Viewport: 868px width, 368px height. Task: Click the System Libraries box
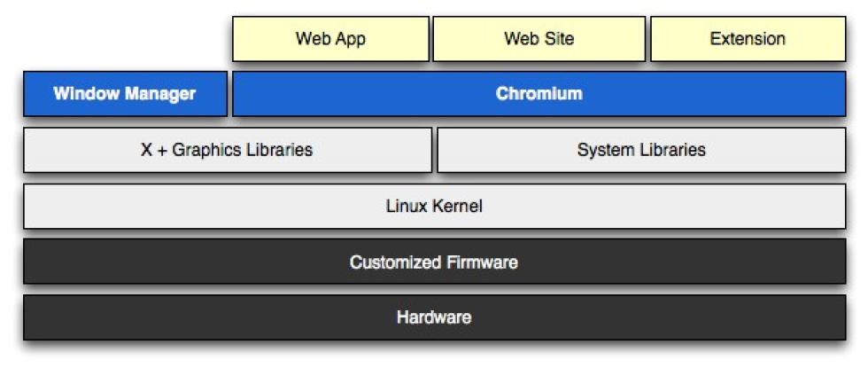click(x=641, y=150)
